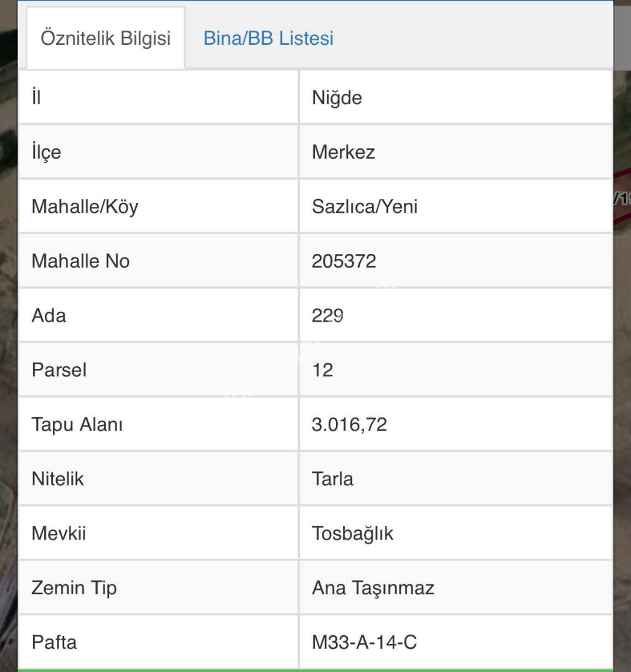Click the Pafta label cell
This screenshot has height=672, width=631.
pyautogui.click(x=54, y=642)
